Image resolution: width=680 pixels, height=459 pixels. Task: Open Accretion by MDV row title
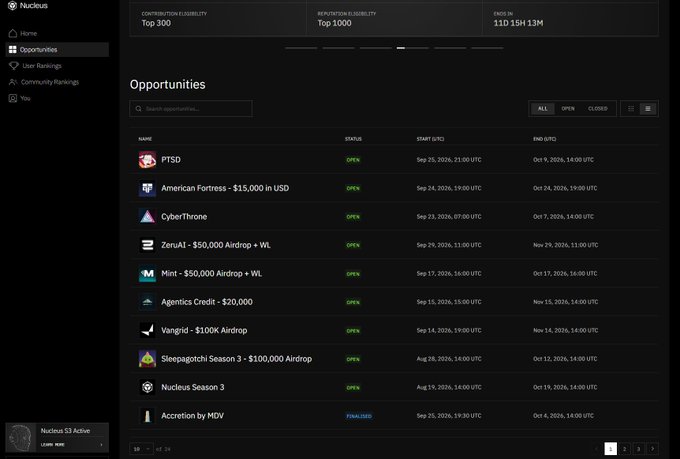pyautogui.click(x=193, y=416)
